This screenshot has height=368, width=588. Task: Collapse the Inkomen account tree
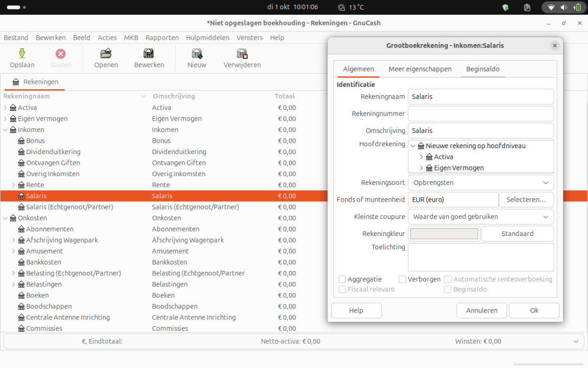[5, 130]
